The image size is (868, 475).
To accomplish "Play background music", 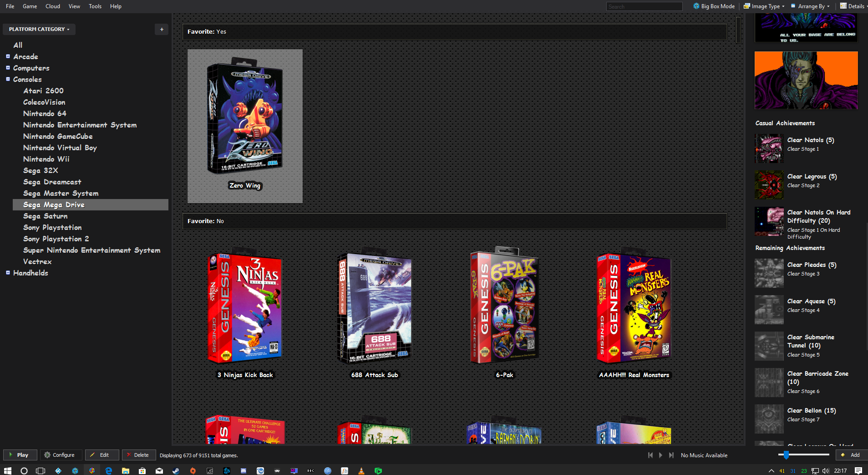I will click(x=660, y=455).
